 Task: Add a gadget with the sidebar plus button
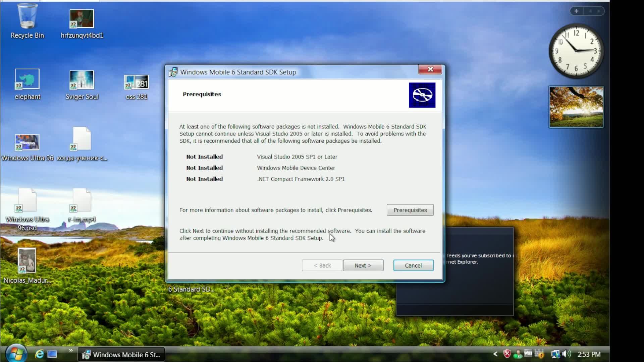point(576,11)
